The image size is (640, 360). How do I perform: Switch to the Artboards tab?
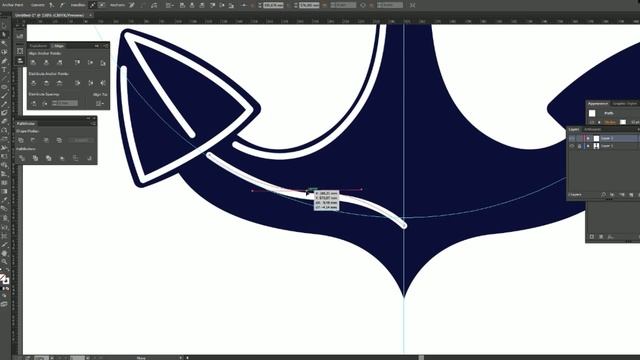pyautogui.click(x=593, y=129)
